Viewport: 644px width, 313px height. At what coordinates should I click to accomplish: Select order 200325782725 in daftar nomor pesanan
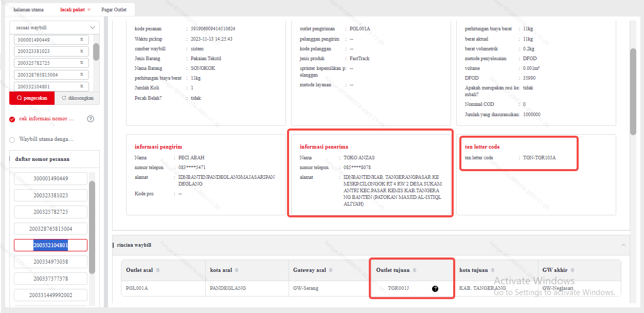pos(50,212)
